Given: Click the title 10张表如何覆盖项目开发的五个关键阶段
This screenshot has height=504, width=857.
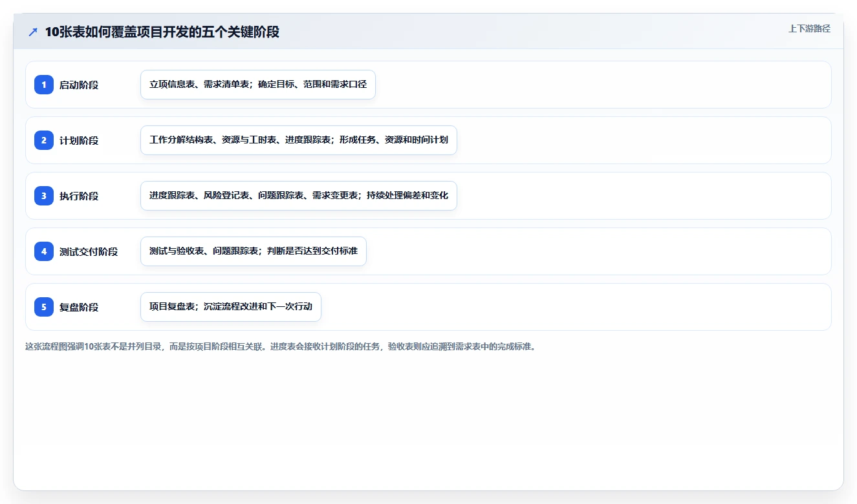Looking at the screenshot, I should [162, 32].
